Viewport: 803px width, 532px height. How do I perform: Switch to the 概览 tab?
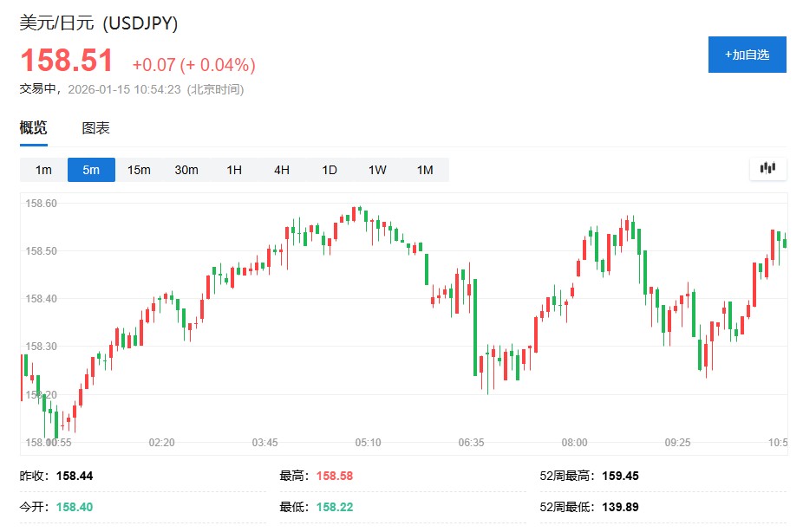(x=34, y=128)
